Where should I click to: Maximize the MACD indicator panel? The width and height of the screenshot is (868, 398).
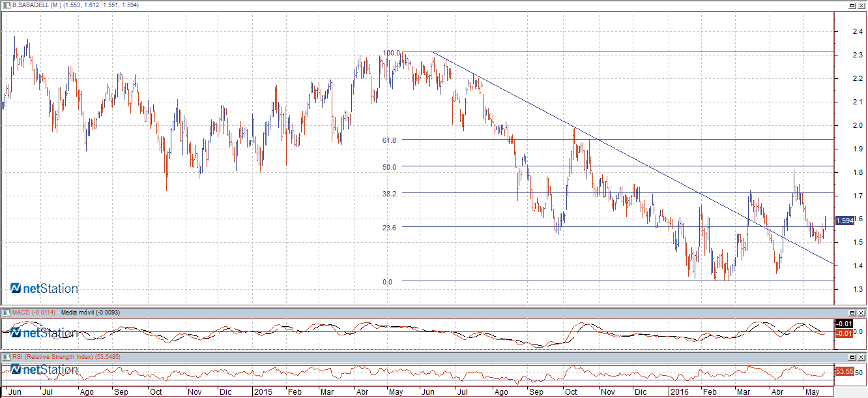852,313
